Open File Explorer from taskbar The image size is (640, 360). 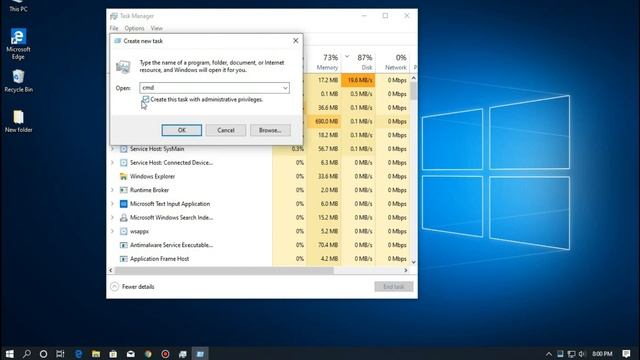[96, 354]
